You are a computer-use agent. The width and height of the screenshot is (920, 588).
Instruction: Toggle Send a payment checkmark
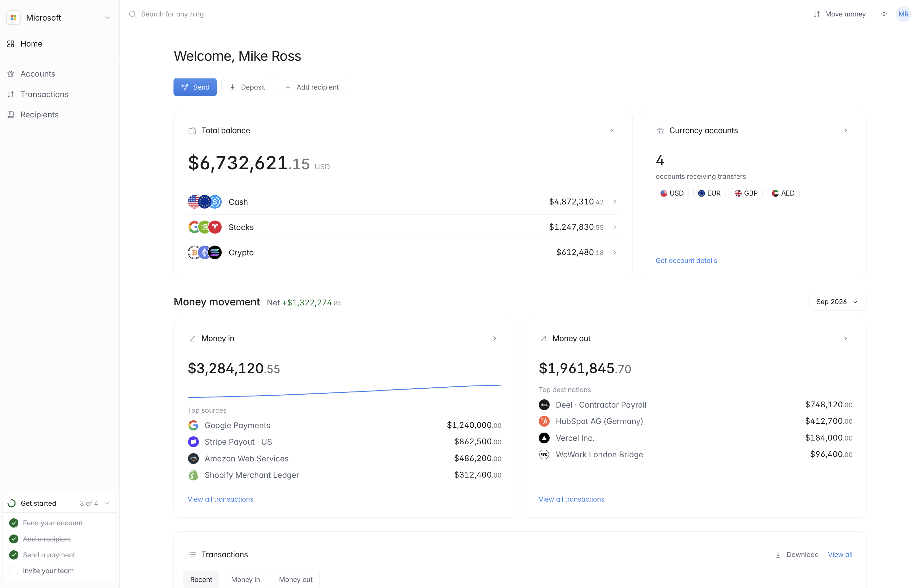(14, 554)
